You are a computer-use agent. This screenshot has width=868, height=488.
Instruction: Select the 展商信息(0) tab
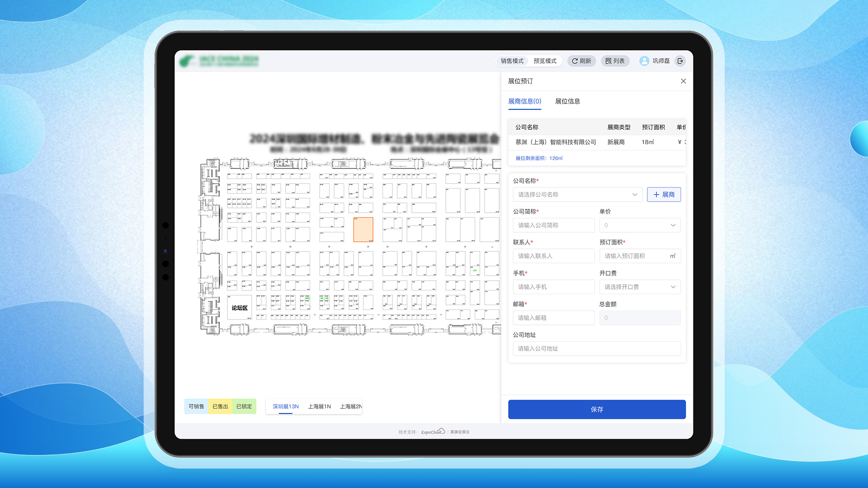524,101
